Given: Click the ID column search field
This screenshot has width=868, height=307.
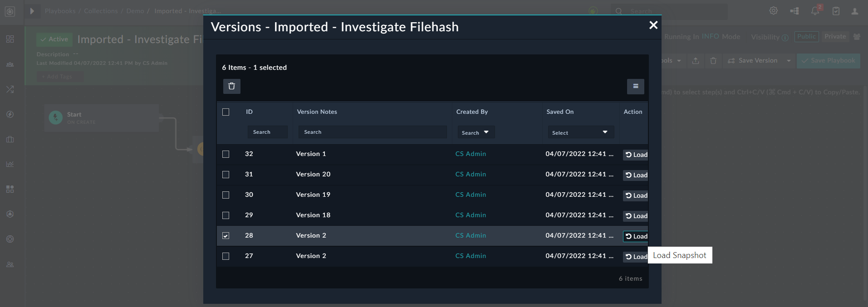Looking at the screenshot, I should pyautogui.click(x=267, y=132).
